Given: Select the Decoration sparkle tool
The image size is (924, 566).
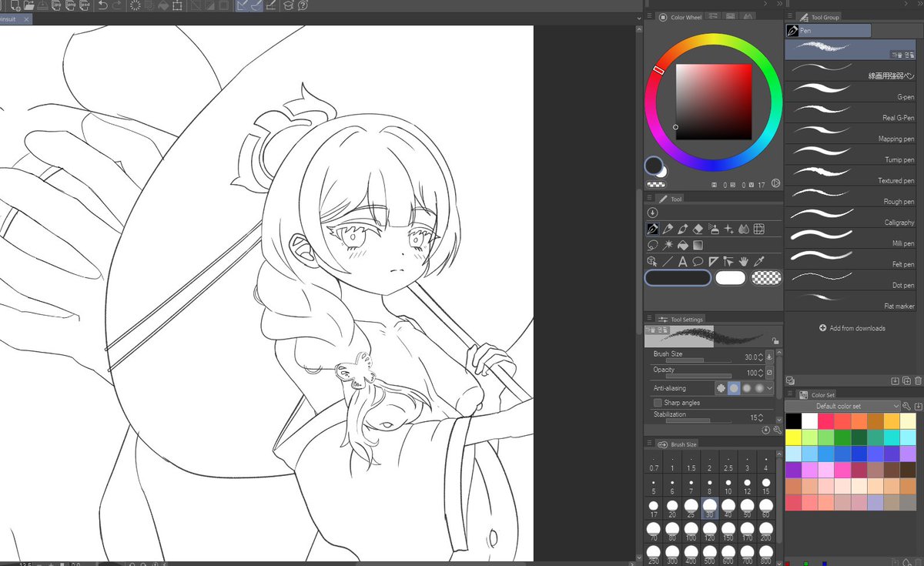Looking at the screenshot, I should (728, 229).
